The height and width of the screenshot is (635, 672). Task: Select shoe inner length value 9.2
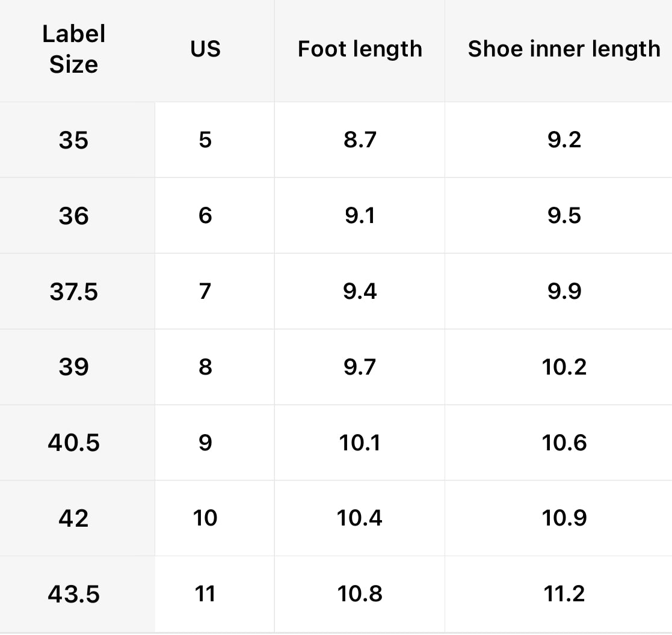click(564, 140)
